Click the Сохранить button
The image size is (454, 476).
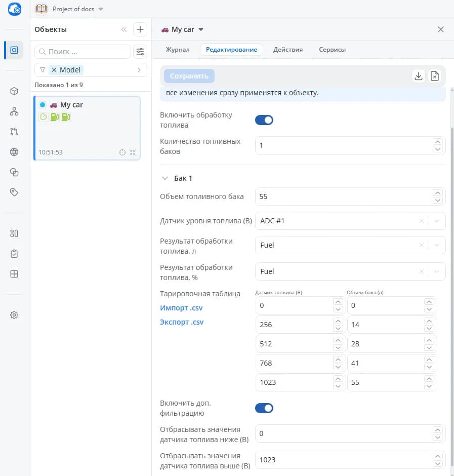(189, 76)
